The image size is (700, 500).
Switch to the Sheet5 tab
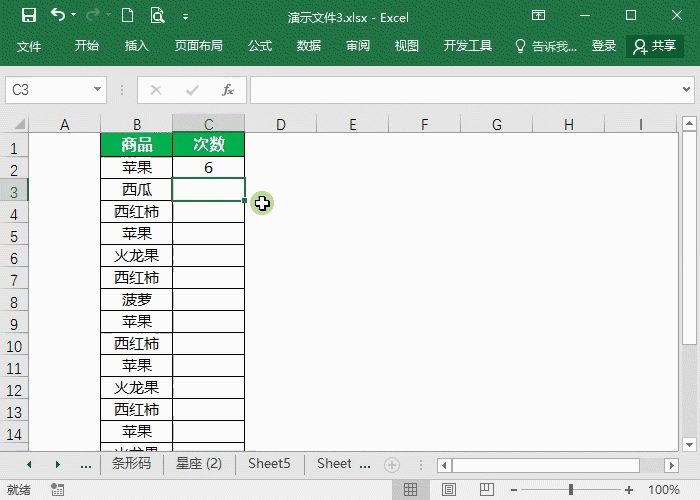tap(269, 464)
